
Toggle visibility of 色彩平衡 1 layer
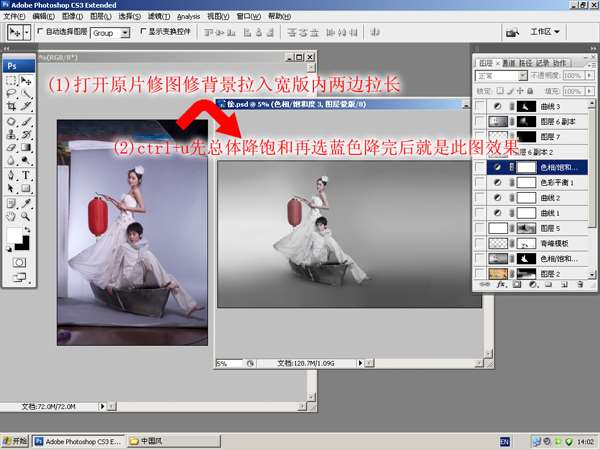[482, 183]
